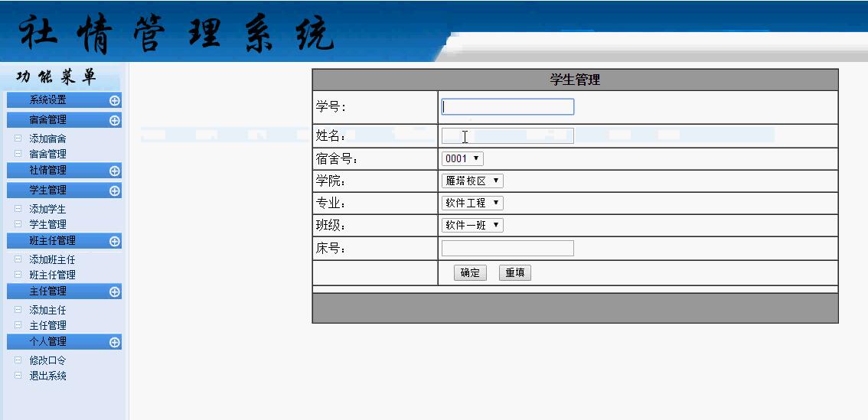Toggle 主任管理 header plus icon

pyautogui.click(x=115, y=291)
